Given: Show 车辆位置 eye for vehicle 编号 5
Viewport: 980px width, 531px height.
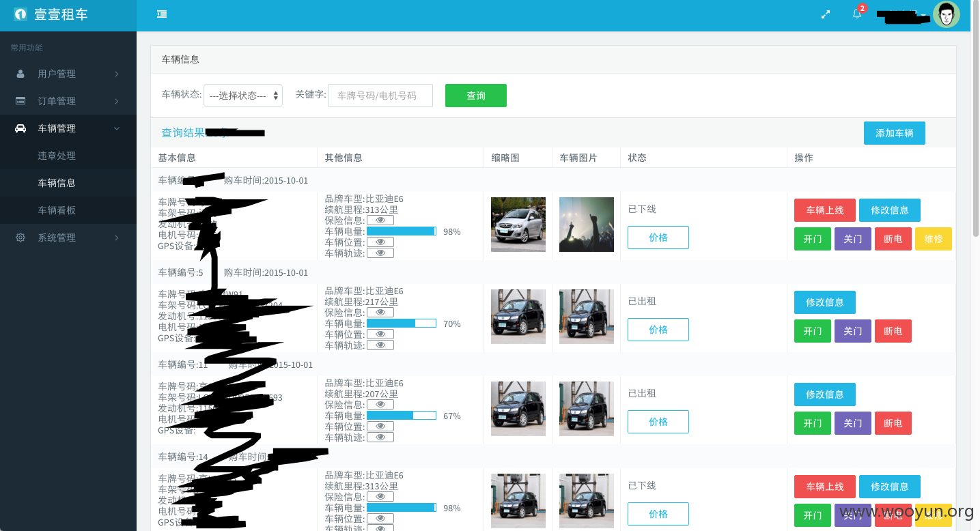Looking at the screenshot, I should click(380, 334).
